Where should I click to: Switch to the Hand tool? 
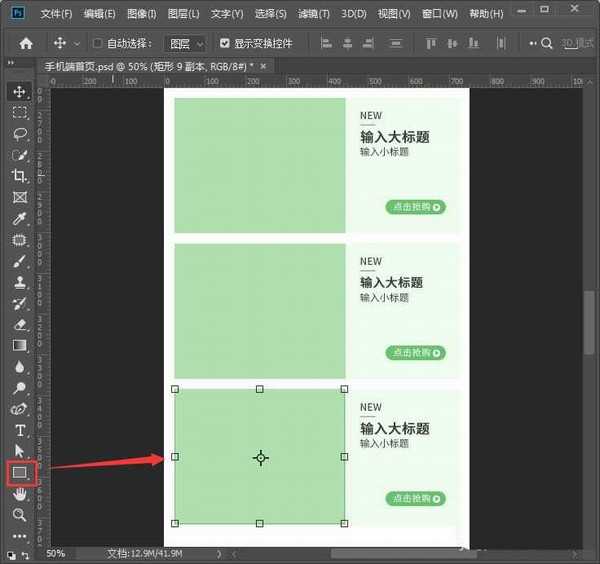click(20, 494)
